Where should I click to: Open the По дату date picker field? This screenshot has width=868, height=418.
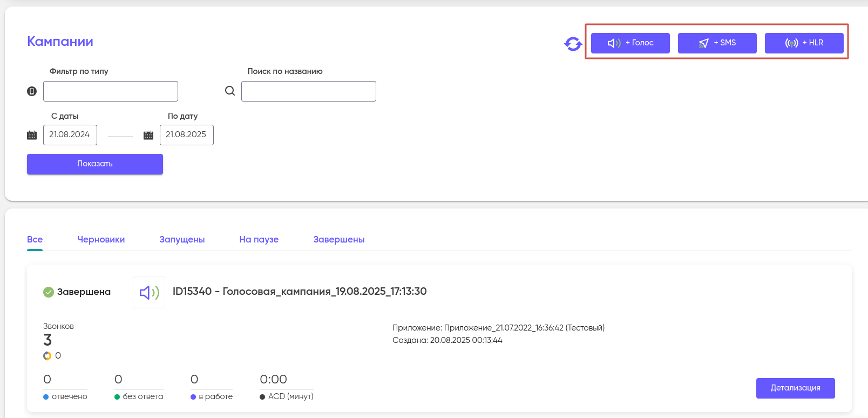[187, 135]
